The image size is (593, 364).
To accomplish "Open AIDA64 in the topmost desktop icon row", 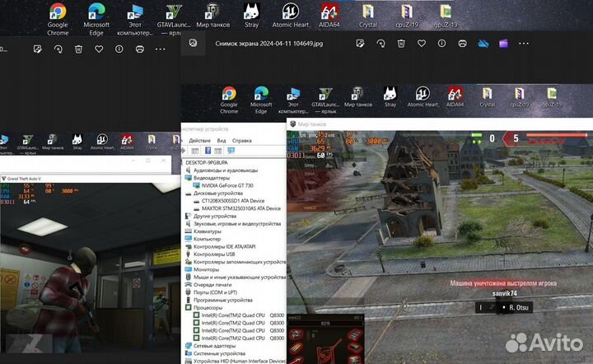I will (x=329, y=16).
